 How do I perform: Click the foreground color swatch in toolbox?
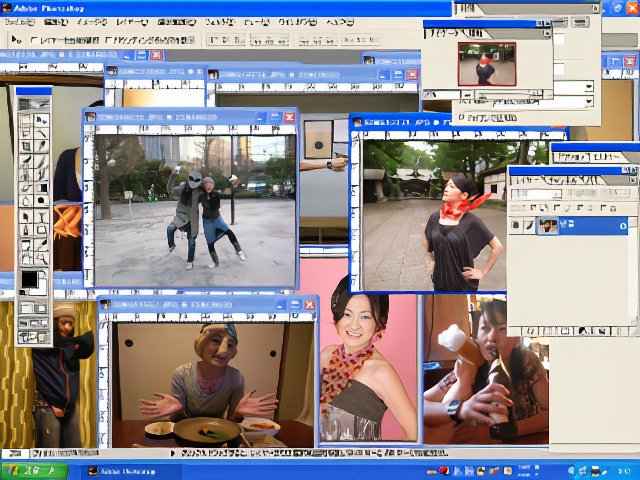click(29, 278)
